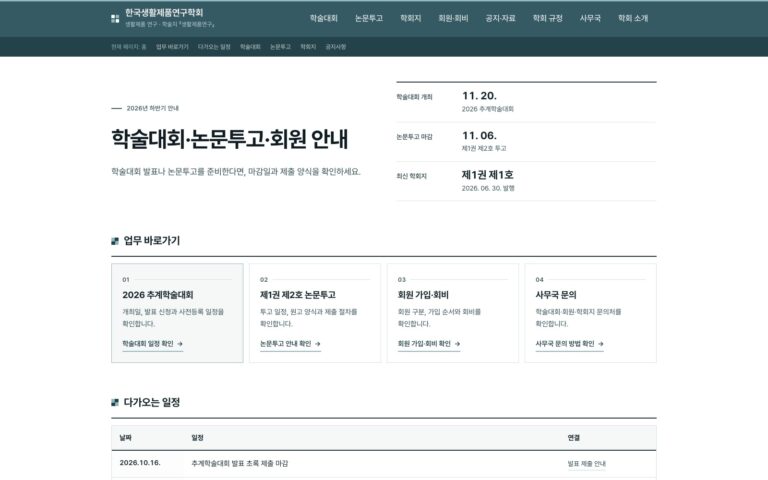
Task: Click the 11. 06. submission deadline date
Action: (x=479, y=136)
